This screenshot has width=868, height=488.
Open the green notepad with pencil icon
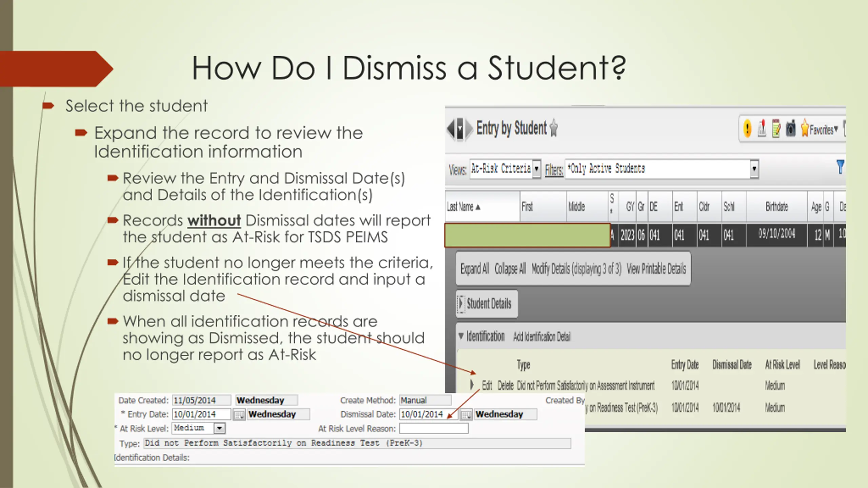776,129
